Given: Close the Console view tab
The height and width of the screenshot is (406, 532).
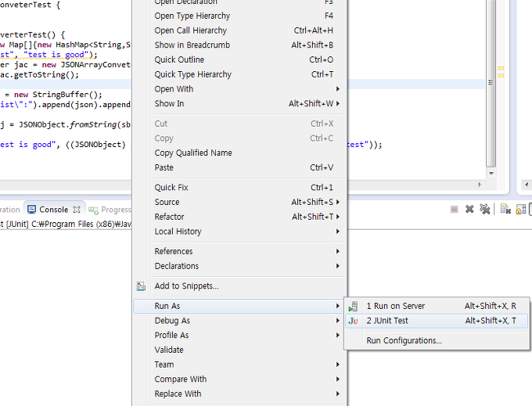Looking at the screenshot, I should pos(77,210).
